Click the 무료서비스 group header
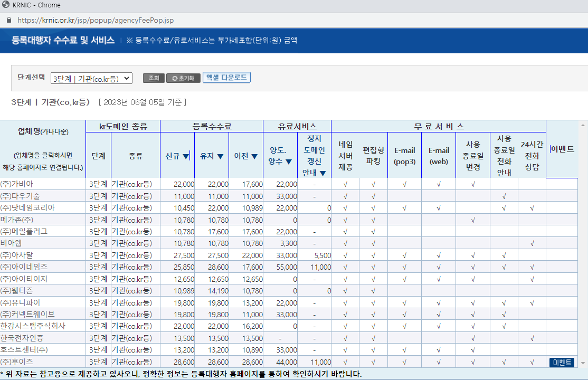588x380 pixels. coord(439,127)
